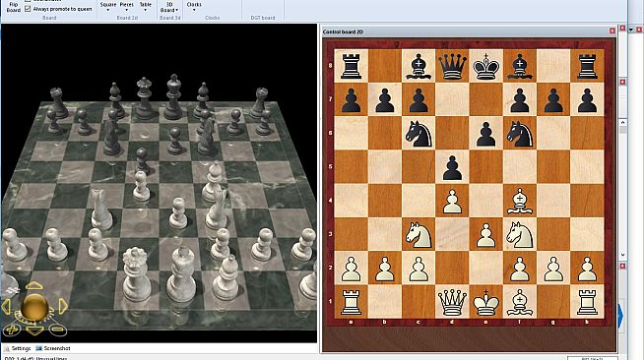
Task: Open the Pieces dropdown
Action: (126, 7)
